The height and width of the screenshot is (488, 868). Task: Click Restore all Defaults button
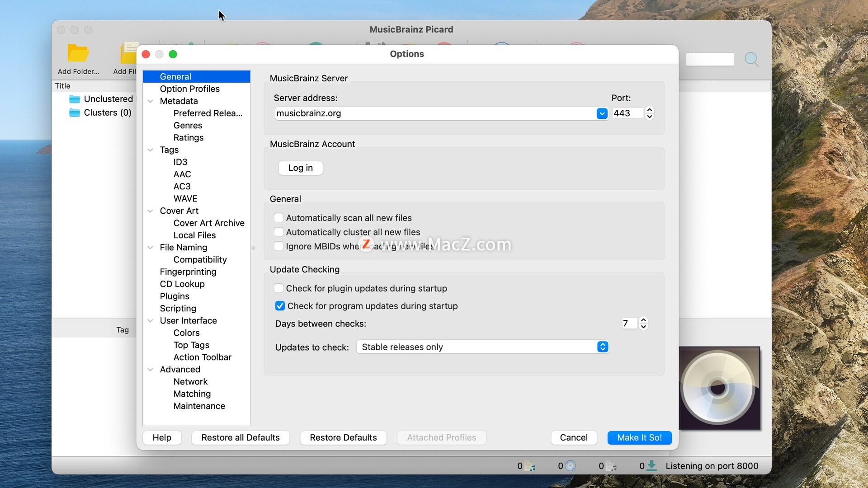(241, 438)
